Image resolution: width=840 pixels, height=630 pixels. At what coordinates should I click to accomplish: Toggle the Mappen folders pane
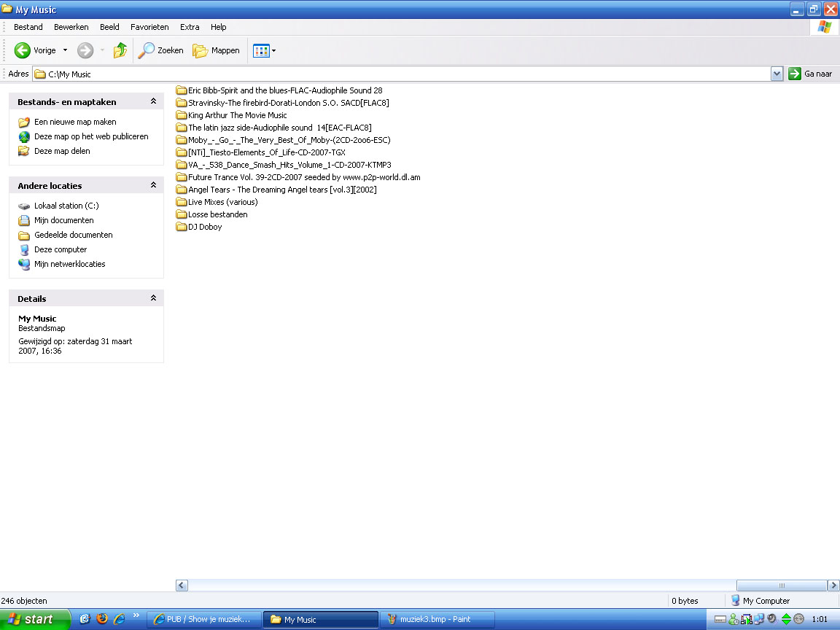(x=217, y=50)
